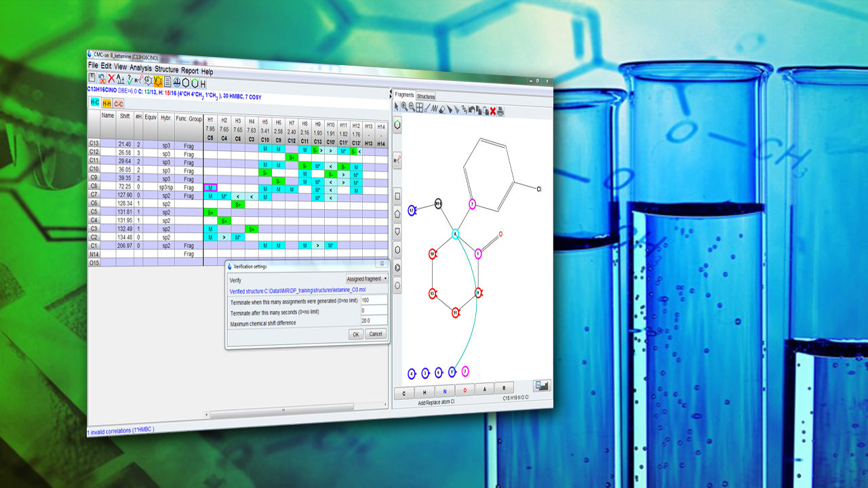This screenshot has width=868, height=488.
Task: Click the green checkmark verify icon in main toolbar
Action: pos(130,81)
